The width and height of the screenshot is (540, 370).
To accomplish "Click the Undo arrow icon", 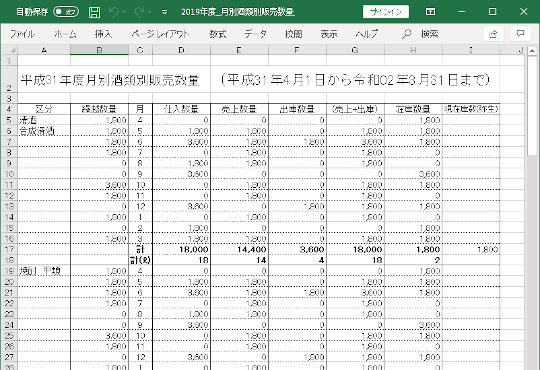I will pos(113,12).
